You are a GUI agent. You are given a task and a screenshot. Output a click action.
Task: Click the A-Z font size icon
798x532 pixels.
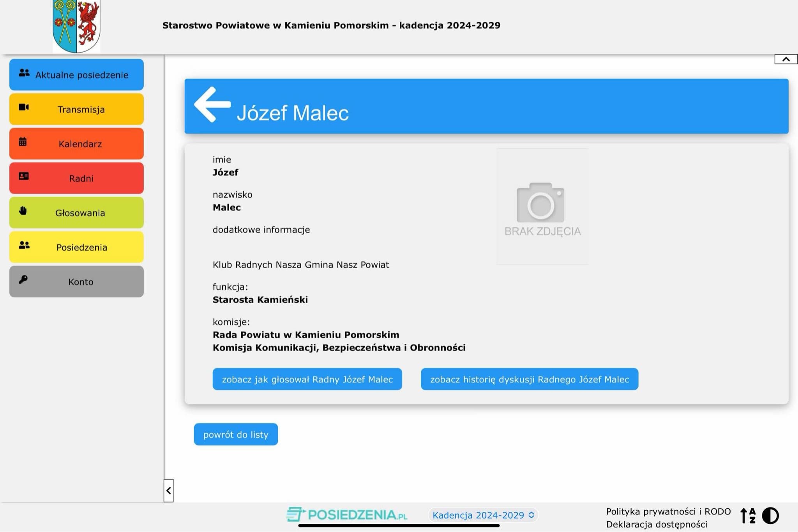click(748, 516)
